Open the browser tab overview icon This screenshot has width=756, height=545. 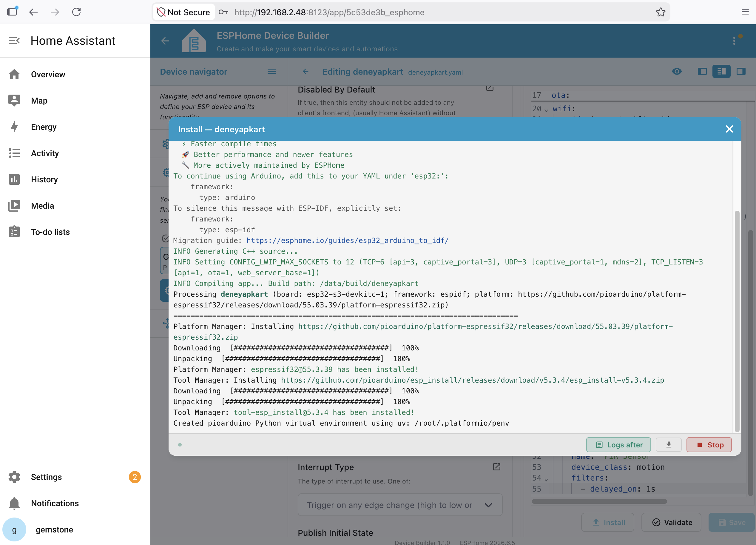pos(12,11)
